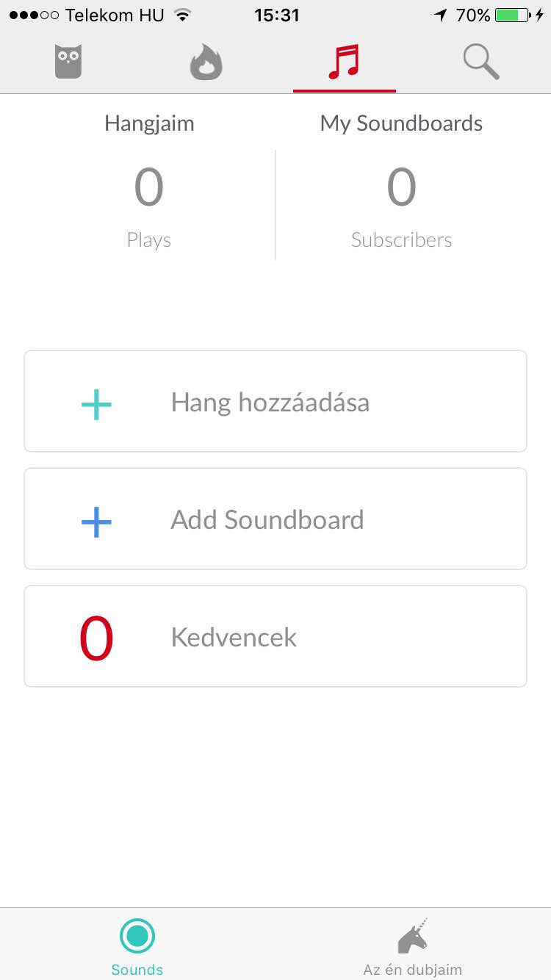Viewport: 551px width, 980px height.
Task: Tap the Subscribers count number
Action: pos(401,187)
